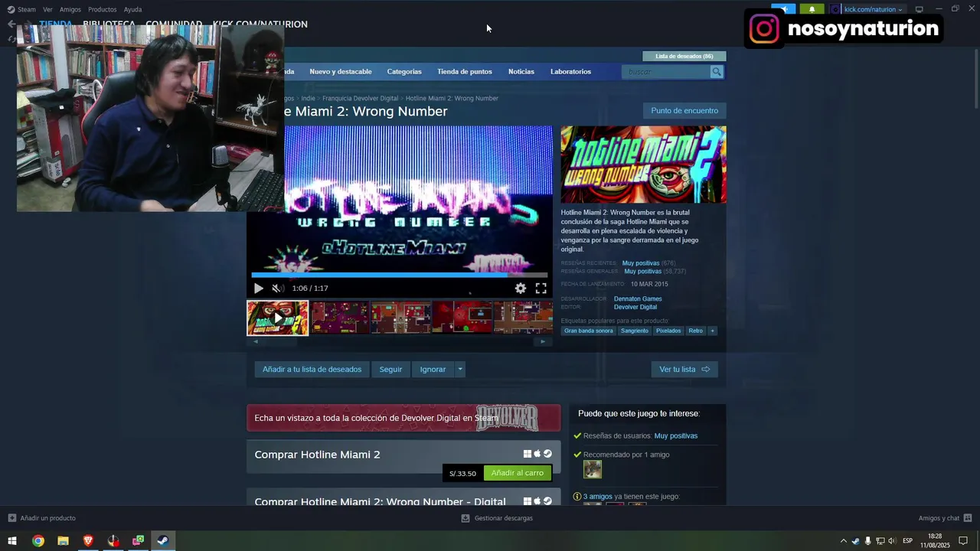Click Franquicia Devolver Digital breadcrumb
This screenshot has height=551, width=980.
click(360, 98)
